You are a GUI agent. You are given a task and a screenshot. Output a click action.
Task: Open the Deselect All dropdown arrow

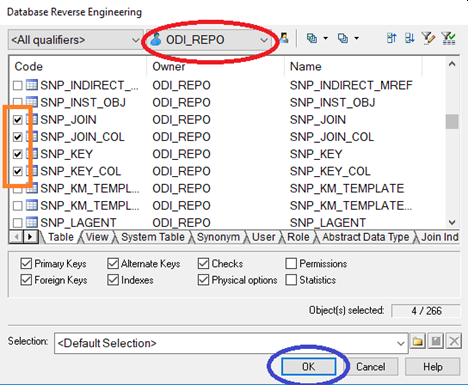click(x=356, y=38)
